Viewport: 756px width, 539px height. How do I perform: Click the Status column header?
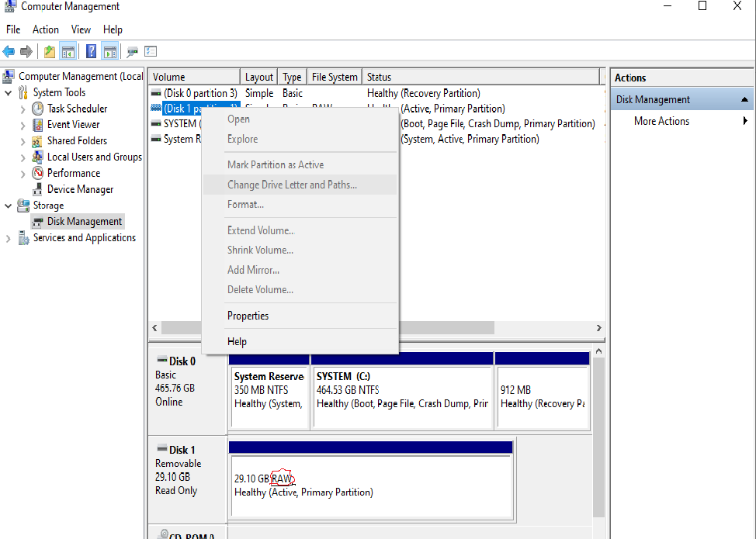(x=480, y=77)
